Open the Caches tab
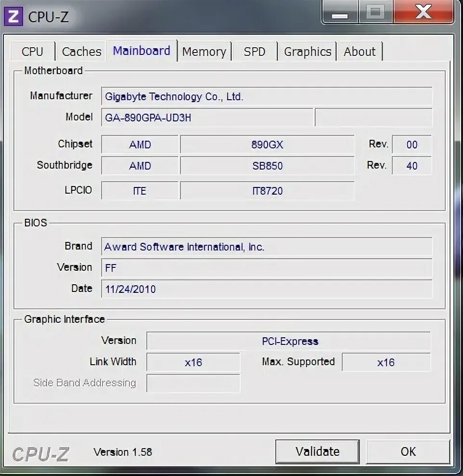 click(81, 51)
